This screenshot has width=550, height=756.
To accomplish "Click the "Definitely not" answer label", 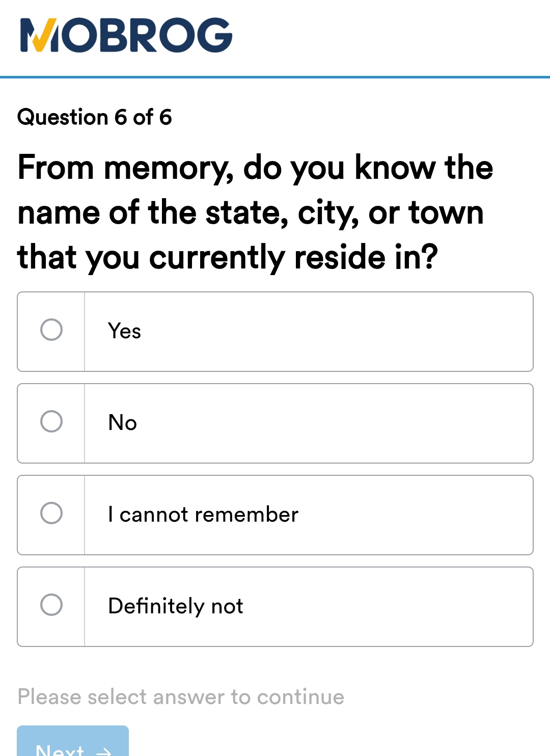I will point(175,605).
